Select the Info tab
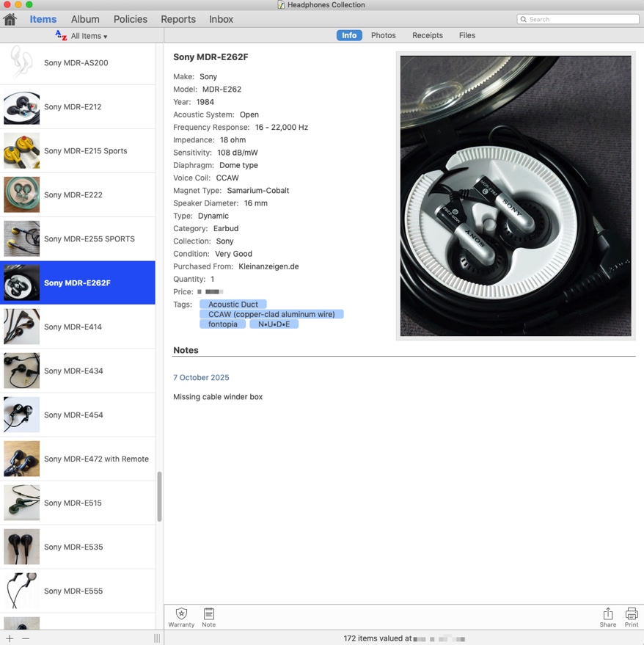This screenshot has height=645, width=644. [349, 35]
